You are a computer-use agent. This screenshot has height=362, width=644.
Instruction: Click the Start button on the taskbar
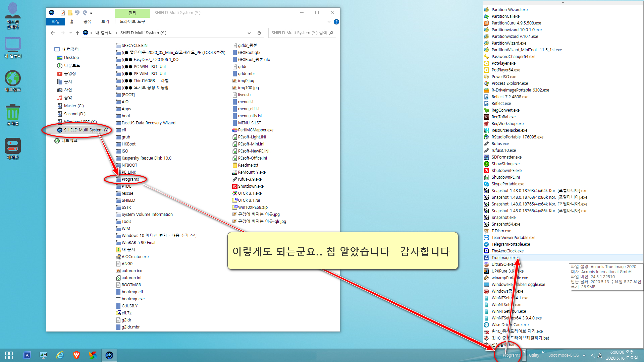coord(9,355)
